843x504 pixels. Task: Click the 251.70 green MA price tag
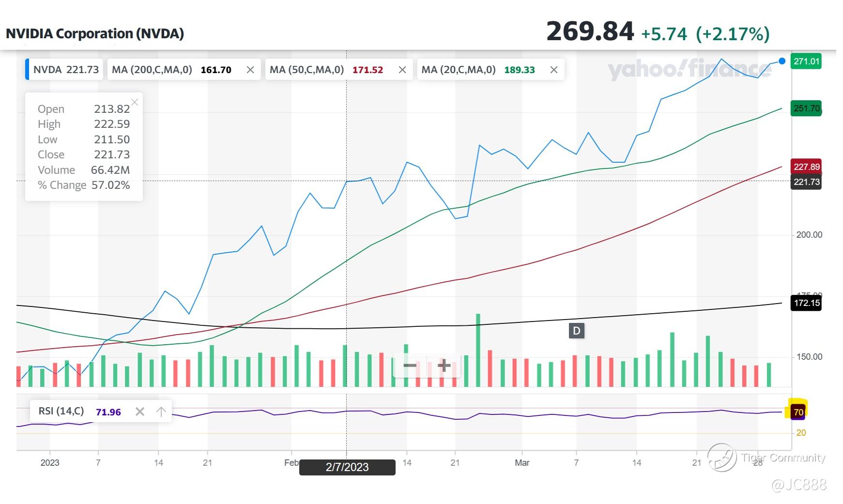pos(806,108)
